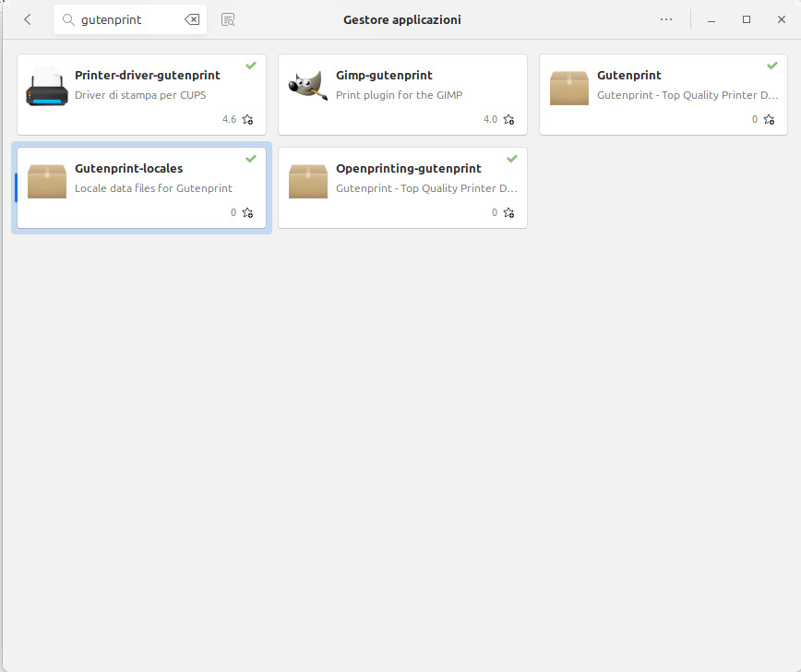Open the Gutenprint package title
Viewport: 801px width, 672px height.
pos(628,75)
